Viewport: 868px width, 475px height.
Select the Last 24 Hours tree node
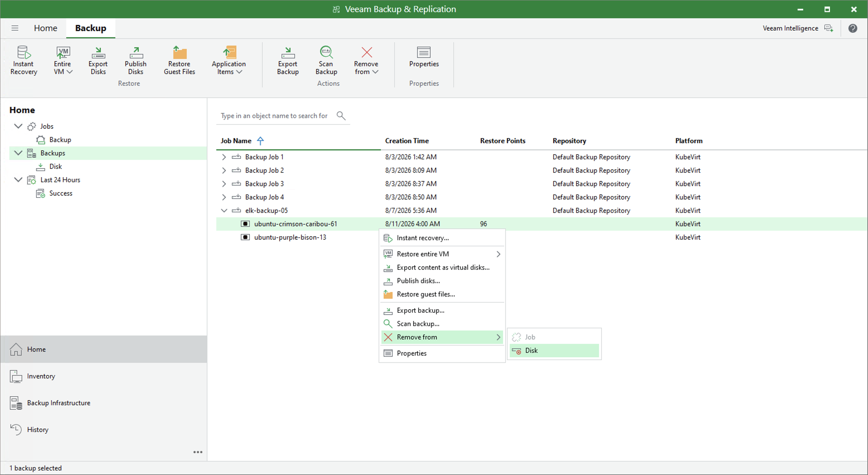60,180
